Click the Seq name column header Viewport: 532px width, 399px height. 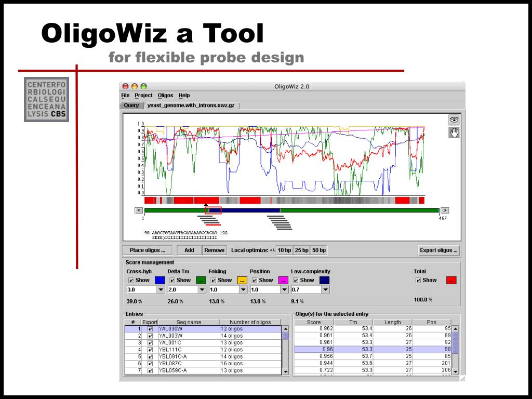point(189,322)
